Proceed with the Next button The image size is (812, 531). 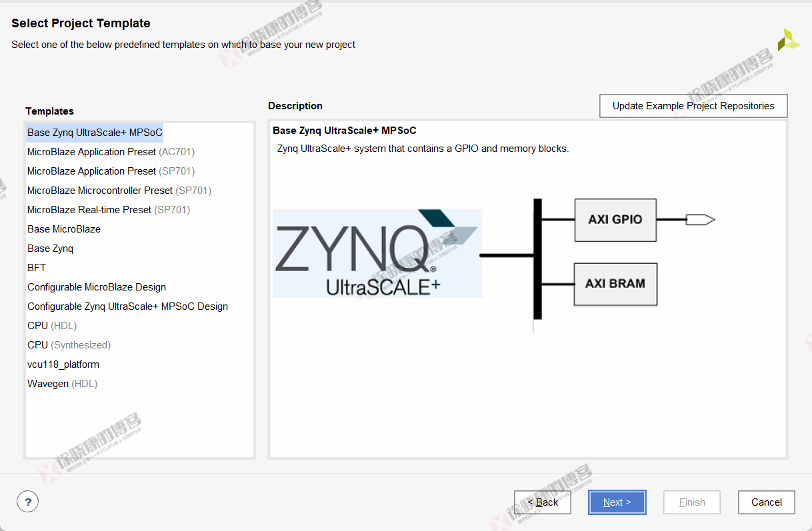pyautogui.click(x=617, y=502)
